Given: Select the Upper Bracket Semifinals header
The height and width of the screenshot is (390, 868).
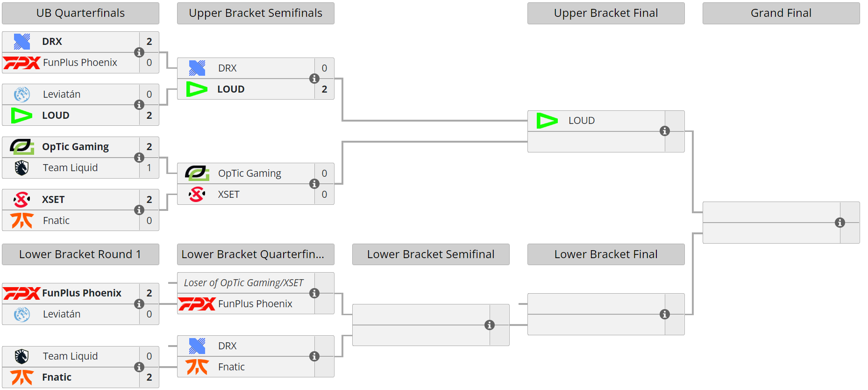Looking at the screenshot, I should 256,13.
